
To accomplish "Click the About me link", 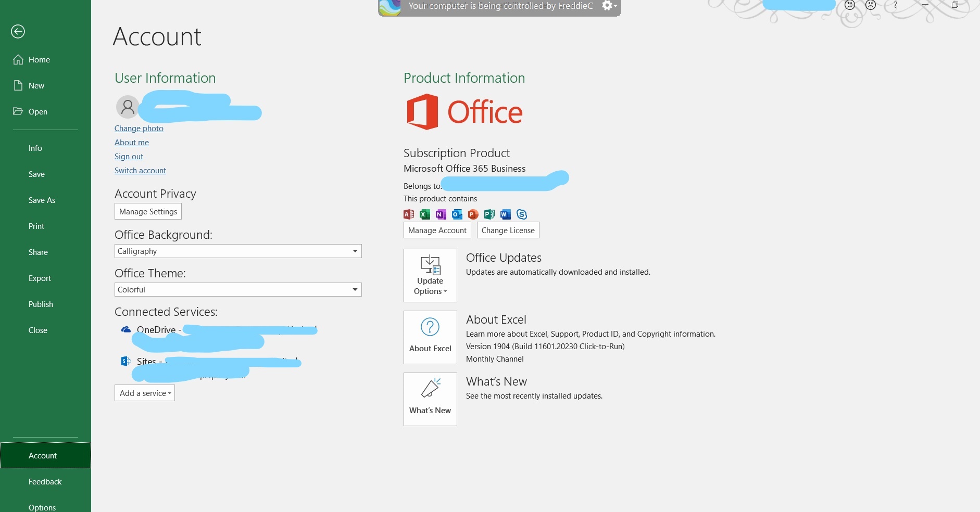I will [132, 143].
